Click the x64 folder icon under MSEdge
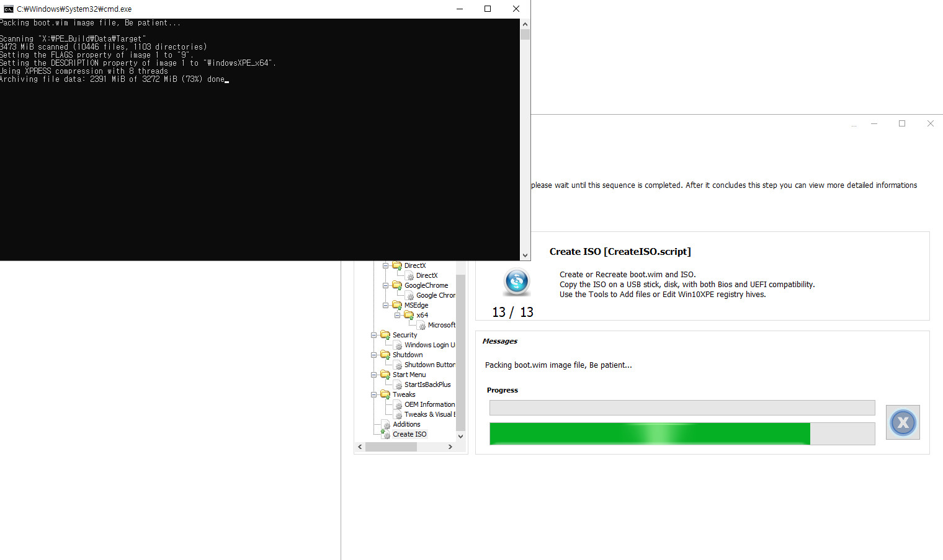Screen dimensions: 943x560 409,315
